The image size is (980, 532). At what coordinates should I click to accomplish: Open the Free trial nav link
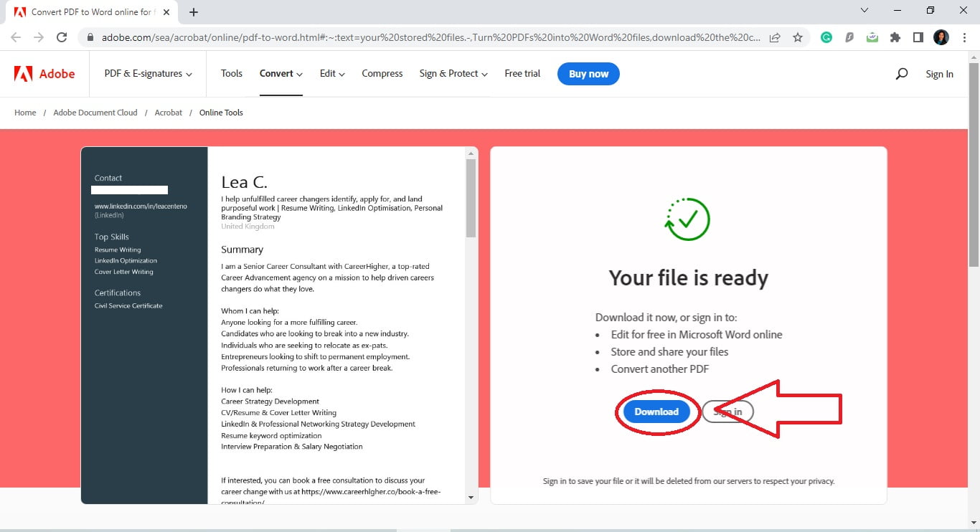click(x=522, y=74)
